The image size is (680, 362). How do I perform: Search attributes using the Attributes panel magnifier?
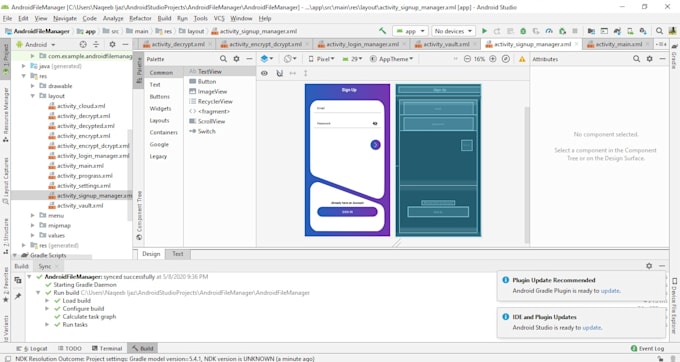pyautogui.click(x=636, y=59)
